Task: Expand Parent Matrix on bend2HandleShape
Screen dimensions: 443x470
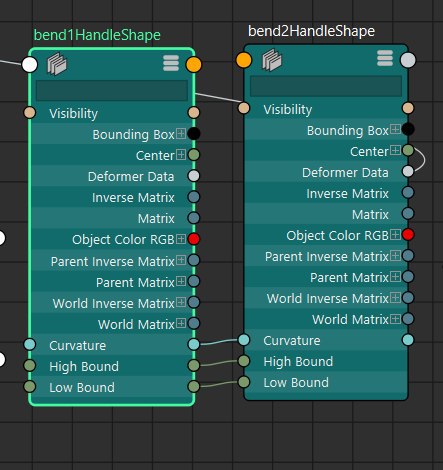Action: click(395, 276)
